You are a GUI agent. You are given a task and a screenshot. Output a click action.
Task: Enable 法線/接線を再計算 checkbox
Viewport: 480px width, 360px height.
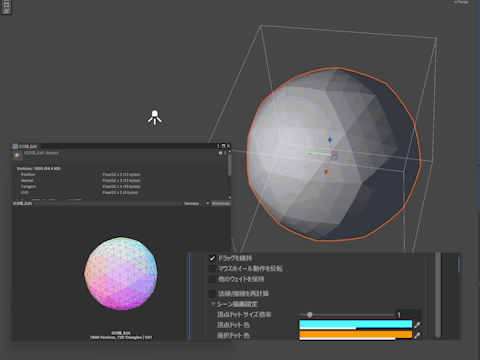pos(212,294)
